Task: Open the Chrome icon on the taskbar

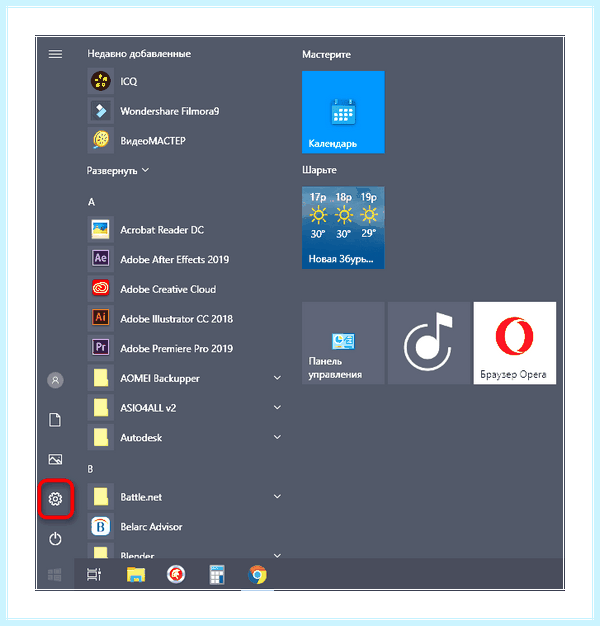Action: tap(257, 575)
